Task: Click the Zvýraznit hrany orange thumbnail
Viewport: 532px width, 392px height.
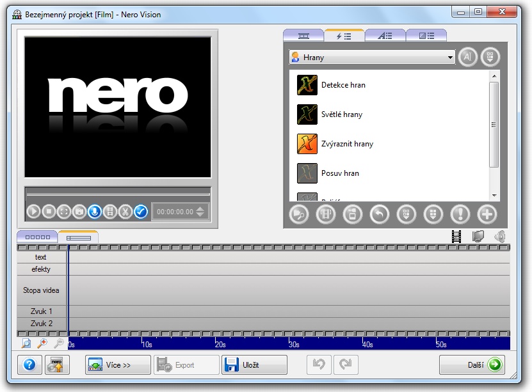Action: [307, 144]
